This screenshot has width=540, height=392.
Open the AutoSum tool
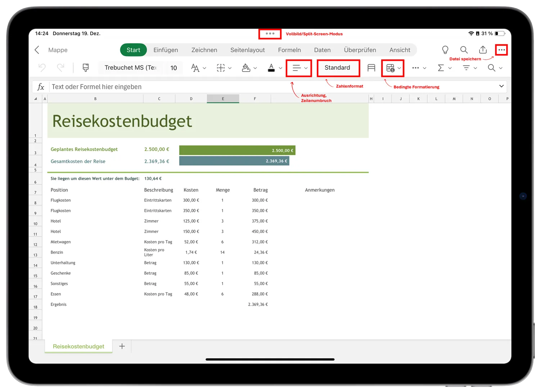coord(441,68)
